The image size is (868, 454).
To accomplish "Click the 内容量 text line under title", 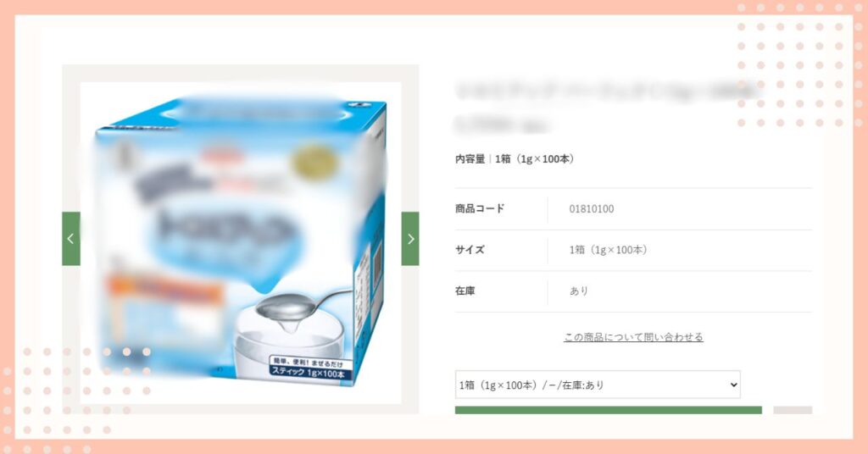I will (515, 159).
